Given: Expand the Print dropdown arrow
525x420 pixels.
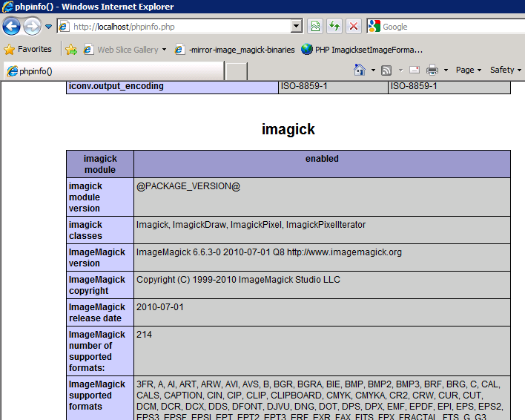Looking at the screenshot, I should [446, 70].
